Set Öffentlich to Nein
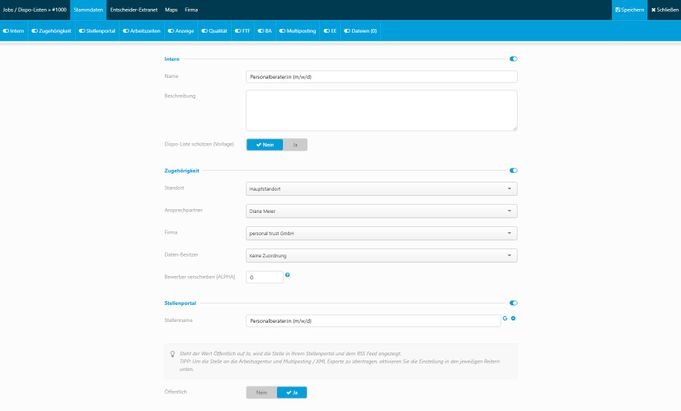Screen dimensions: 681x411 (x=261, y=392)
